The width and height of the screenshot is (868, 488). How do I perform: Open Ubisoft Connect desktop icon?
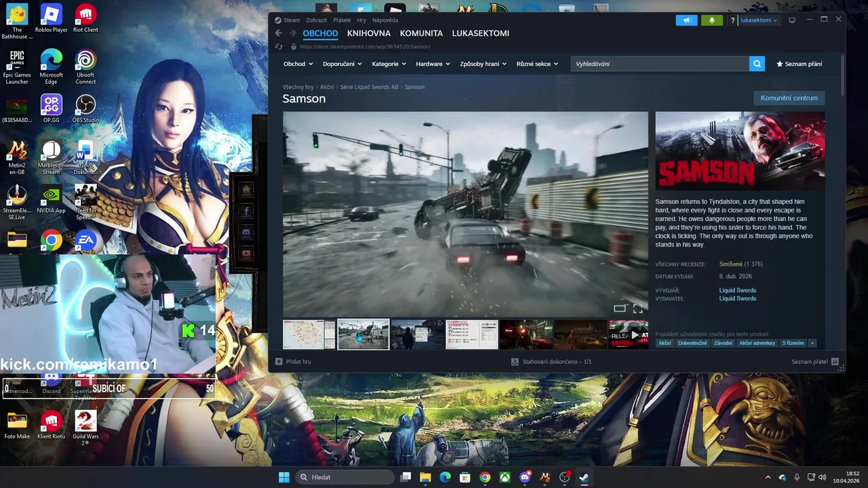coord(85,66)
